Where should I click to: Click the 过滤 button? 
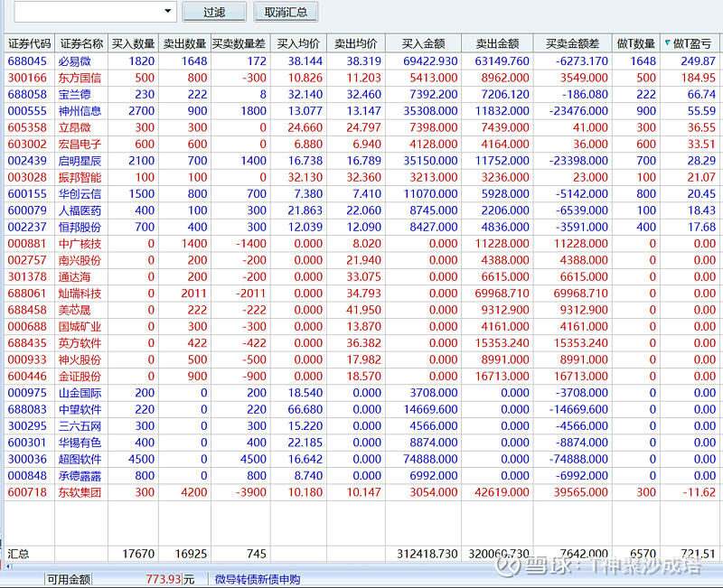[214, 12]
